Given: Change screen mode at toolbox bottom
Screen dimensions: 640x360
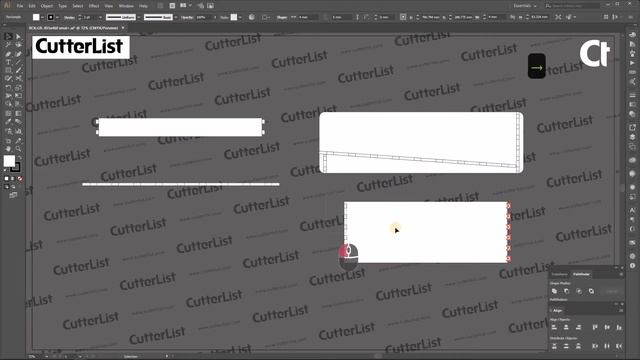Looking at the screenshot, I should pyautogui.click(x=13, y=195).
